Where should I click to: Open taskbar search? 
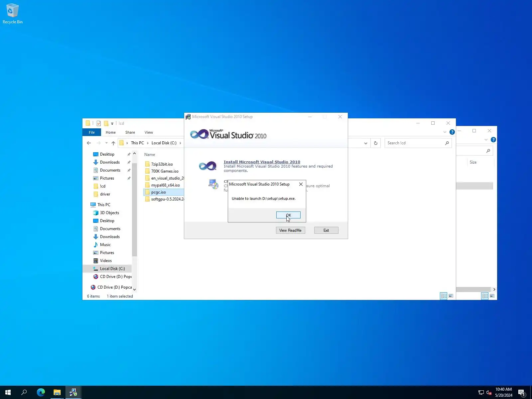[24, 392]
